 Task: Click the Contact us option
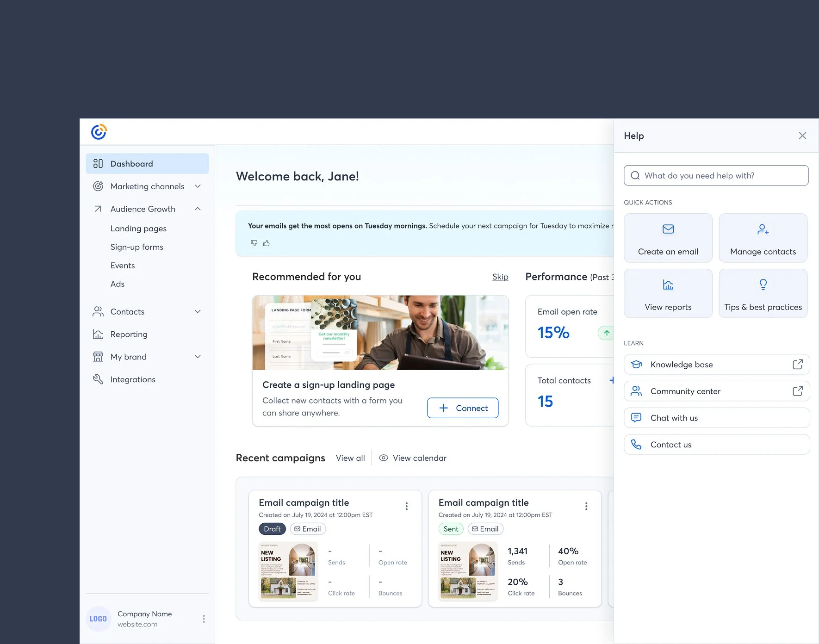pos(717,445)
